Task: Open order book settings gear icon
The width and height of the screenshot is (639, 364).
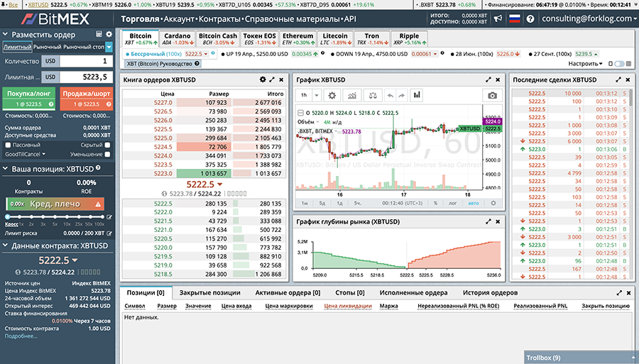Action: pos(263,79)
